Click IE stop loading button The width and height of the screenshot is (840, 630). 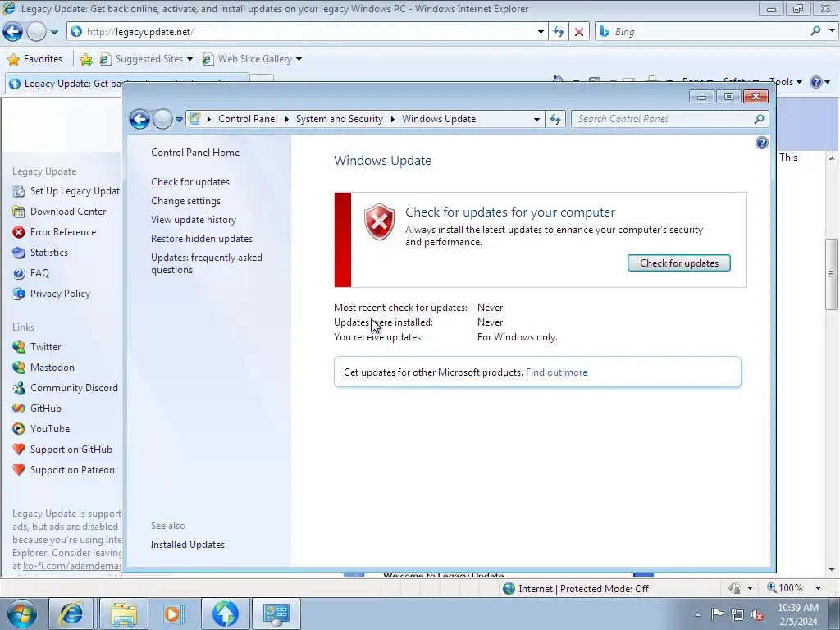(579, 32)
